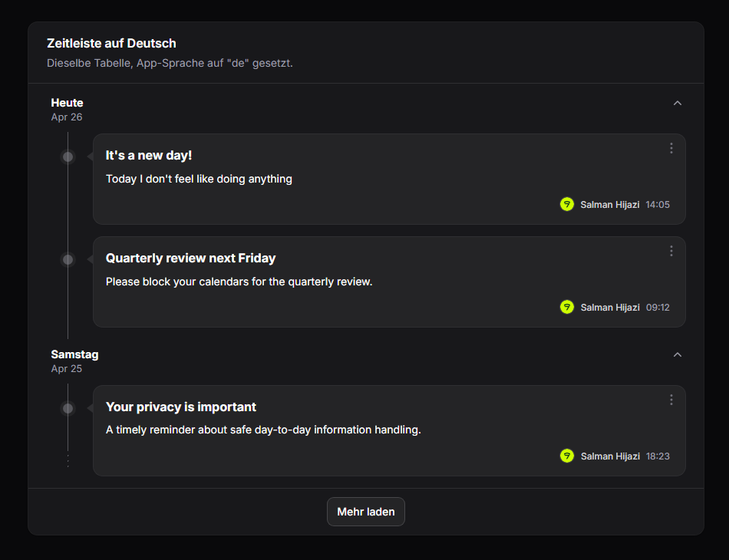Click the timeline dot beside the quarterly review
Screen dimensions: 729x560
coord(68,259)
